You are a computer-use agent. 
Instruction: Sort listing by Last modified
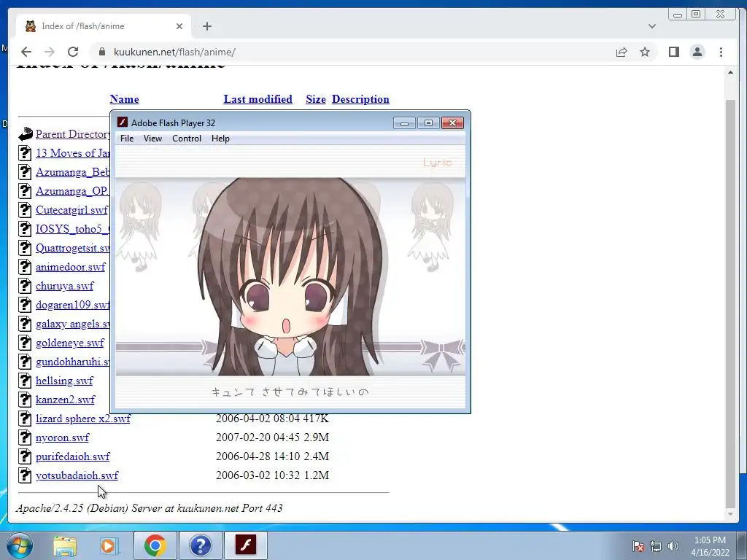click(x=258, y=99)
